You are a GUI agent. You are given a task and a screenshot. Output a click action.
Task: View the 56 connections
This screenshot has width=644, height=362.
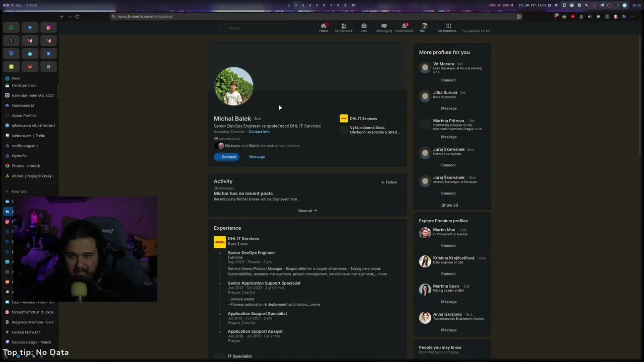(x=226, y=139)
